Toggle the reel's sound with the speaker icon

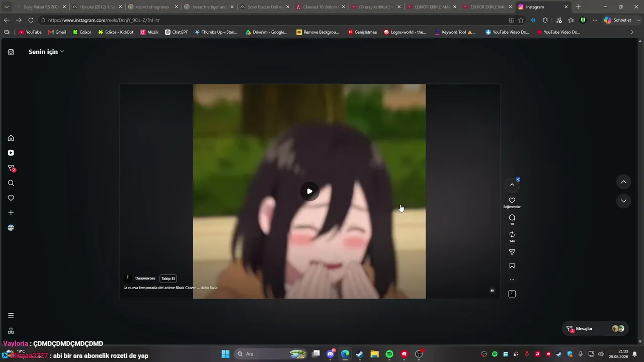[x=492, y=291]
